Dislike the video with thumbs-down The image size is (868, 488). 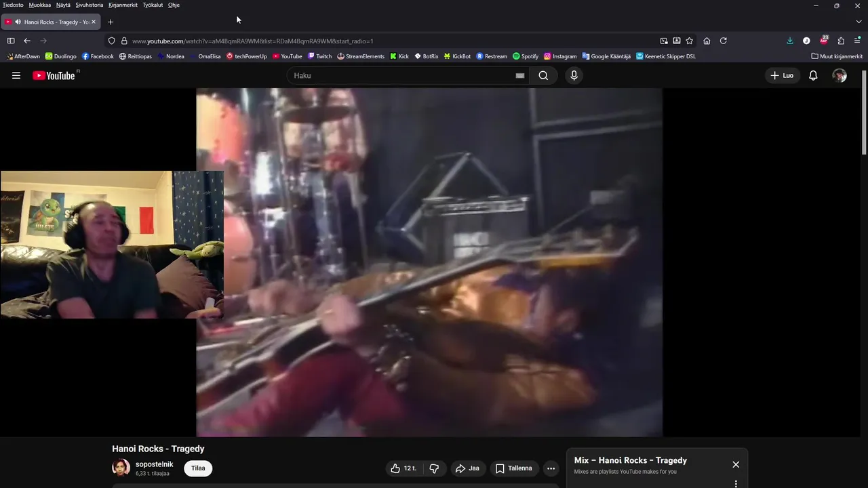tap(434, 468)
